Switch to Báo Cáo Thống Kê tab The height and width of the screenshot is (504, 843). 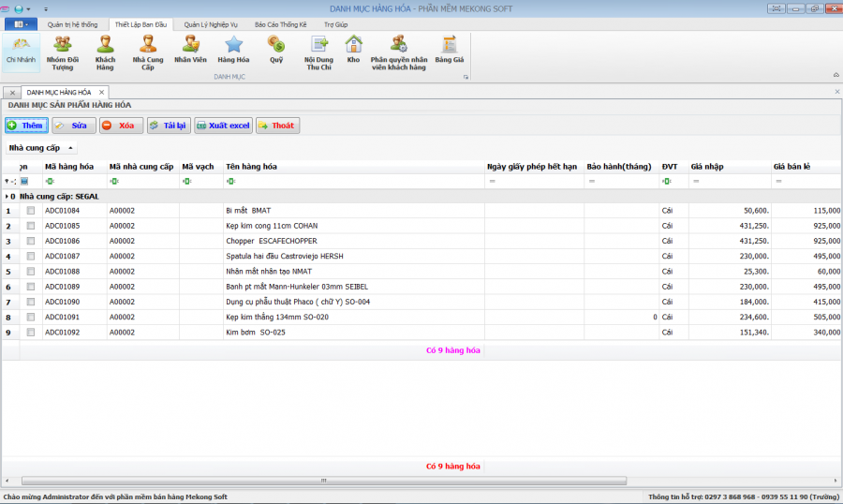(281, 24)
